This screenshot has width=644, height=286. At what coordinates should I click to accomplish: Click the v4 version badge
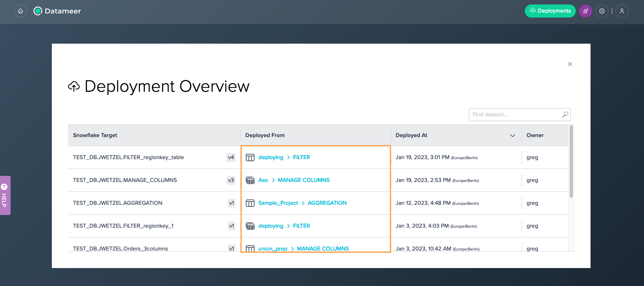click(231, 157)
